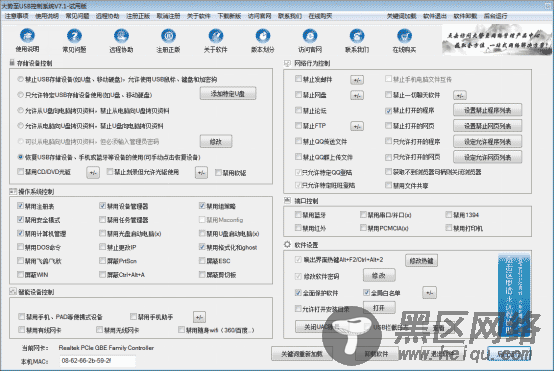Enable the 屏蔽ESC checkbox
Image resolution: width=554 pixels, height=371 pixels.
point(202,261)
